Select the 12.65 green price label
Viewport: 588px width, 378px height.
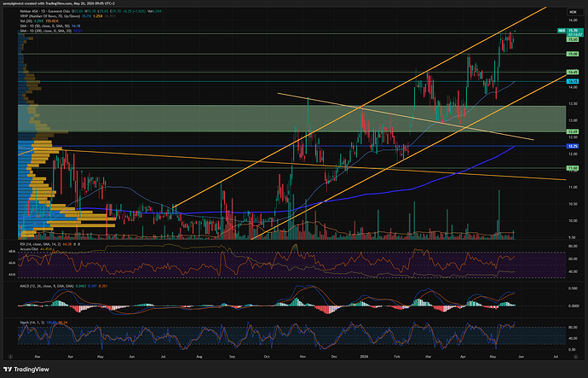tap(573, 131)
